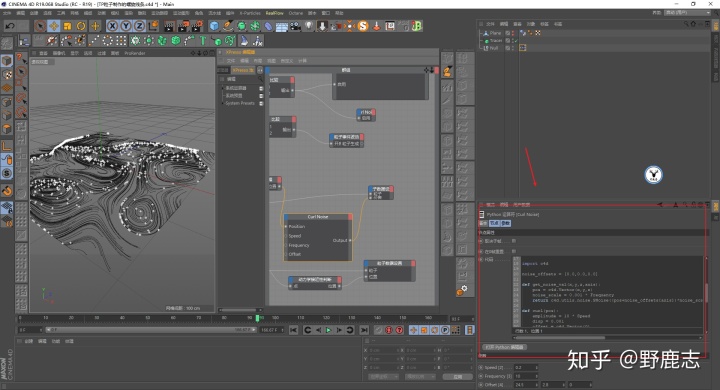The image size is (720, 390).
Task: Click the Speed value input field
Action: click(x=525, y=367)
